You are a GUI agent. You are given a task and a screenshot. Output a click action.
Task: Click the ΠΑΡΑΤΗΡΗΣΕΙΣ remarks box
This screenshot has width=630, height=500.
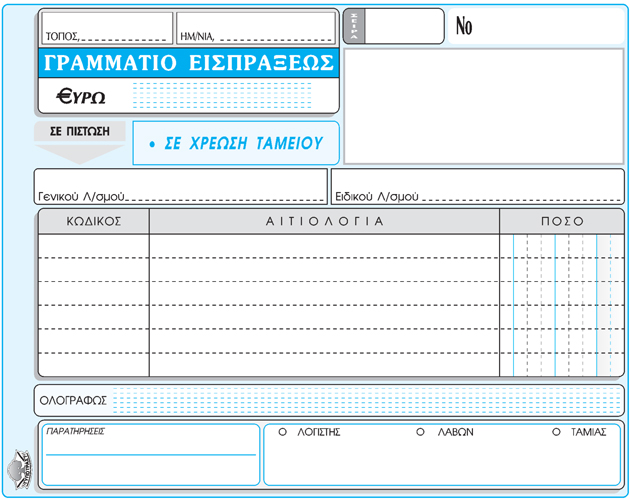150,455
